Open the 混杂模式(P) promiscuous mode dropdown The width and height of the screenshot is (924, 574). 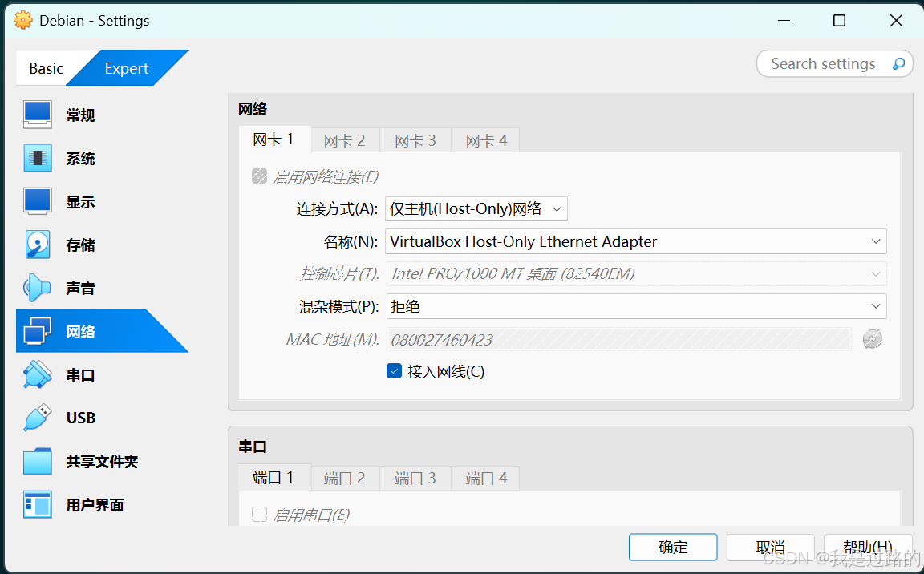(636, 306)
